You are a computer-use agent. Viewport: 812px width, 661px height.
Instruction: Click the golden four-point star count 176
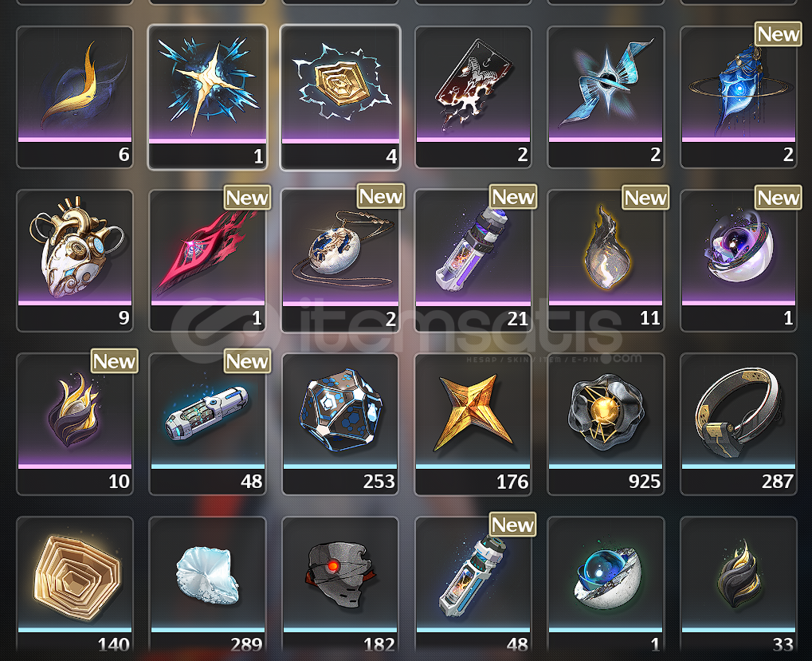click(473, 424)
